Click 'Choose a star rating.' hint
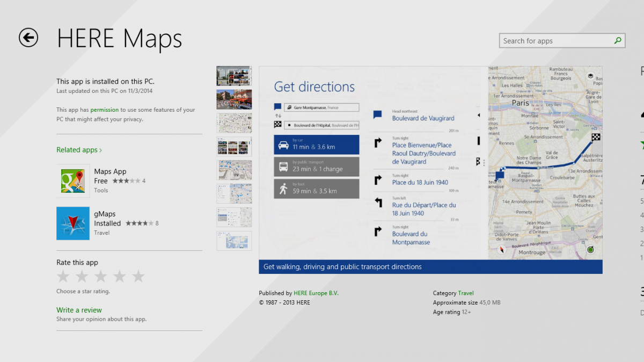This screenshot has width=644, height=362. click(83, 291)
